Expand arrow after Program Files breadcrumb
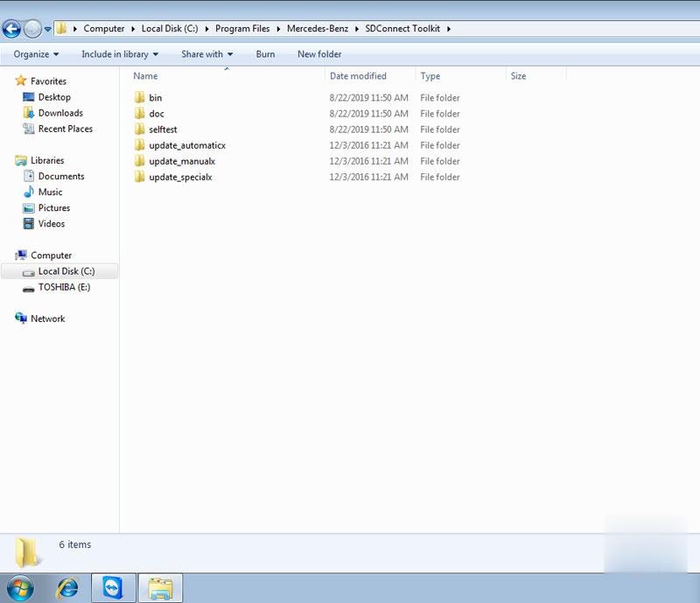 [278, 29]
